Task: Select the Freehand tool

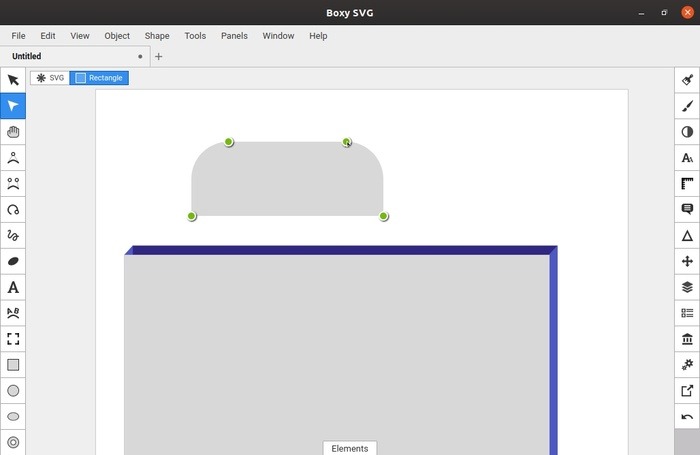Action: [x=13, y=235]
